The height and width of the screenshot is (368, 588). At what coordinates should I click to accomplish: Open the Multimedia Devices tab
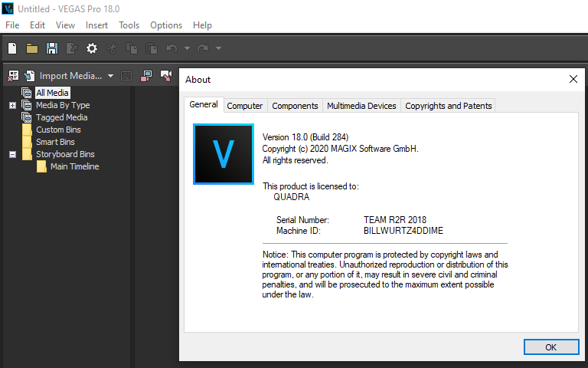pos(361,106)
